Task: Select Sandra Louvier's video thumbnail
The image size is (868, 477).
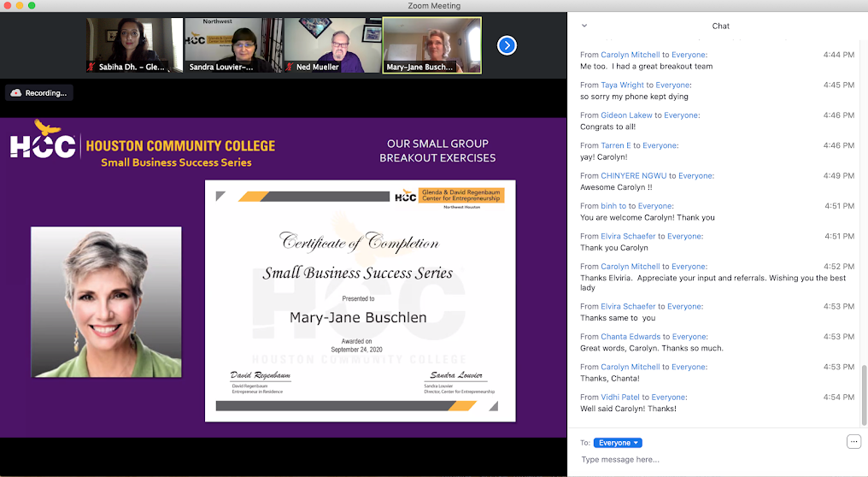Action: point(233,45)
